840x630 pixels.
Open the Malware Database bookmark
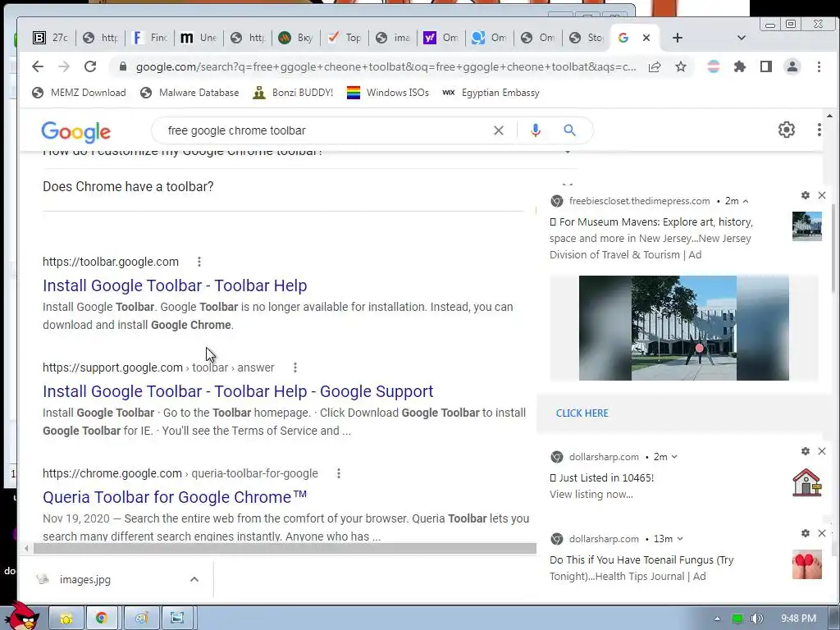189,93
